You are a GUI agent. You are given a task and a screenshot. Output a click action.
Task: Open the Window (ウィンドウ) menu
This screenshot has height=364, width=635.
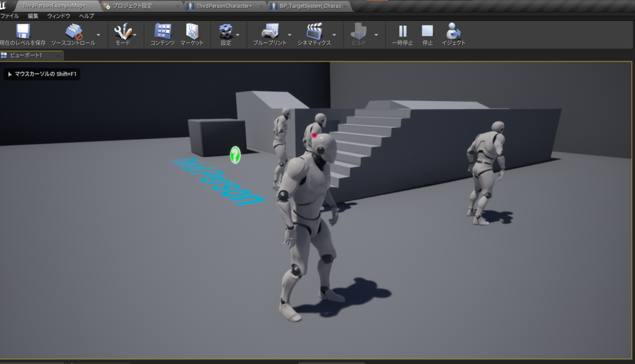[x=58, y=16]
